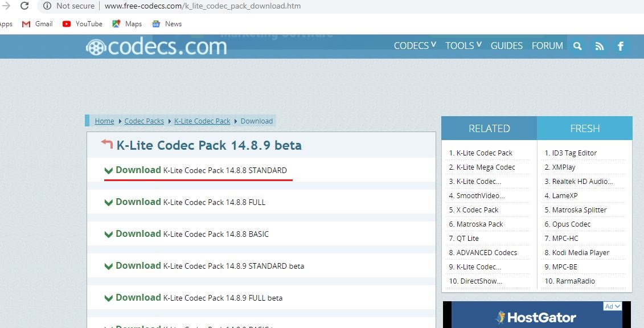Download K-Lite Codec Pack 14.8.8 FULL
The image size is (644, 328).
191,202
